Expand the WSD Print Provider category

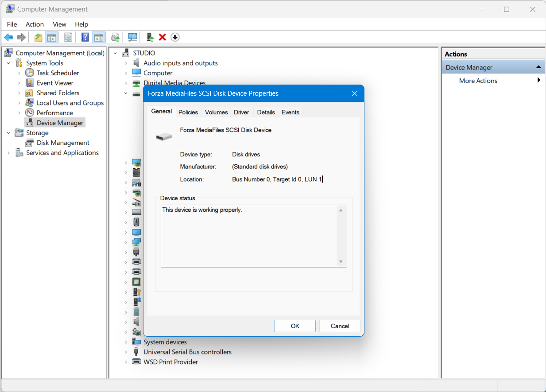pyautogui.click(x=126, y=362)
